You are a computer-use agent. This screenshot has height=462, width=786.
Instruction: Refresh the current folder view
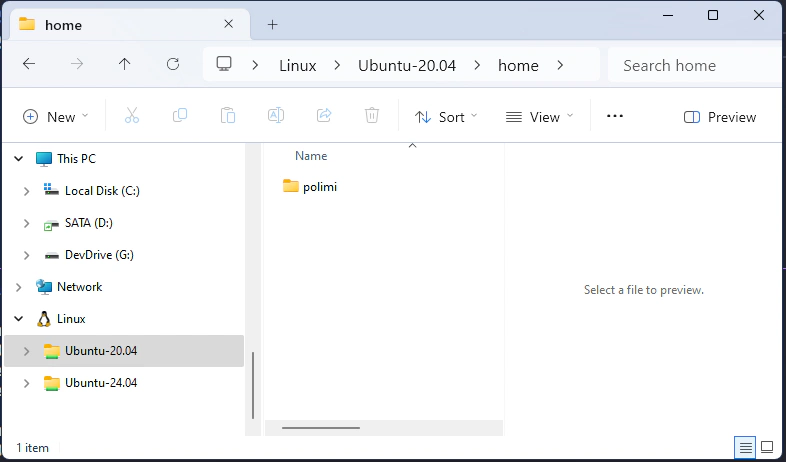click(173, 65)
